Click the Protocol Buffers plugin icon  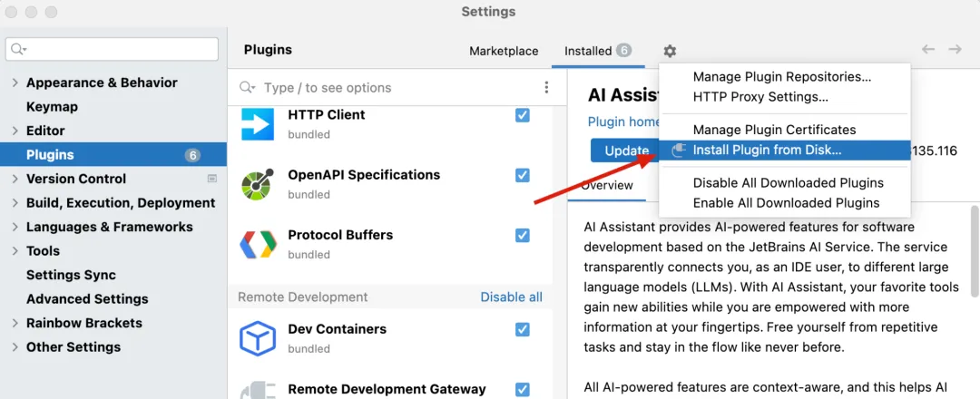pos(258,244)
